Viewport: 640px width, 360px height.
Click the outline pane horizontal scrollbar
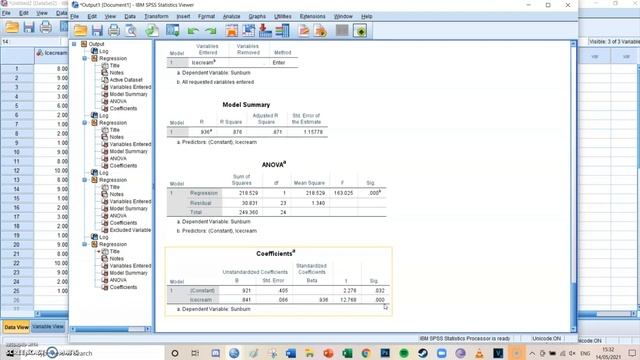click(x=110, y=329)
